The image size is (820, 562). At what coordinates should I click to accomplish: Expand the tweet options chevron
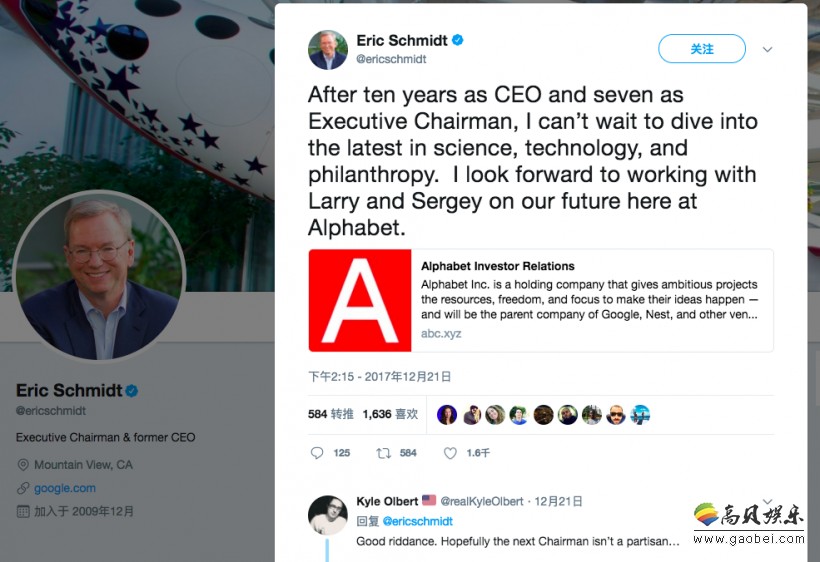click(767, 49)
